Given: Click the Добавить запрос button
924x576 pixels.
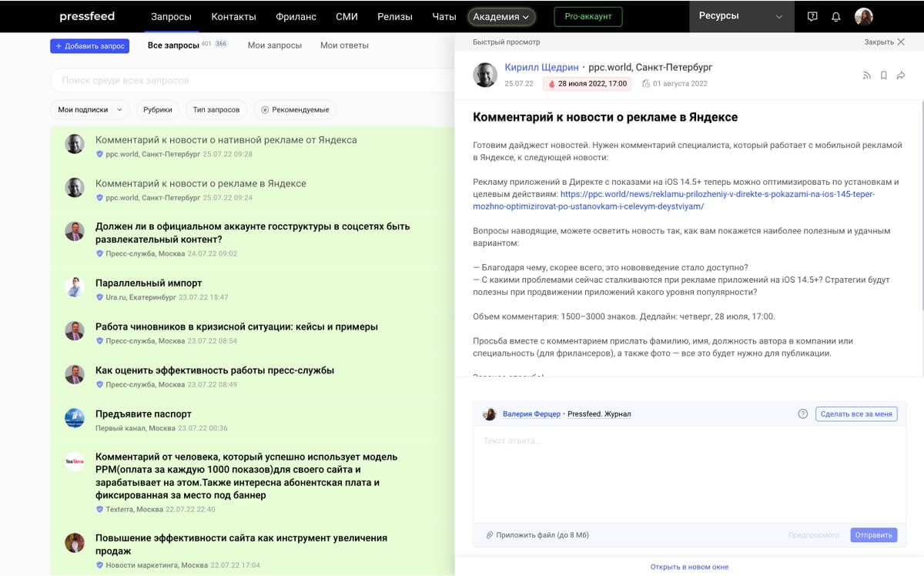Looking at the screenshot, I should click(x=89, y=45).
